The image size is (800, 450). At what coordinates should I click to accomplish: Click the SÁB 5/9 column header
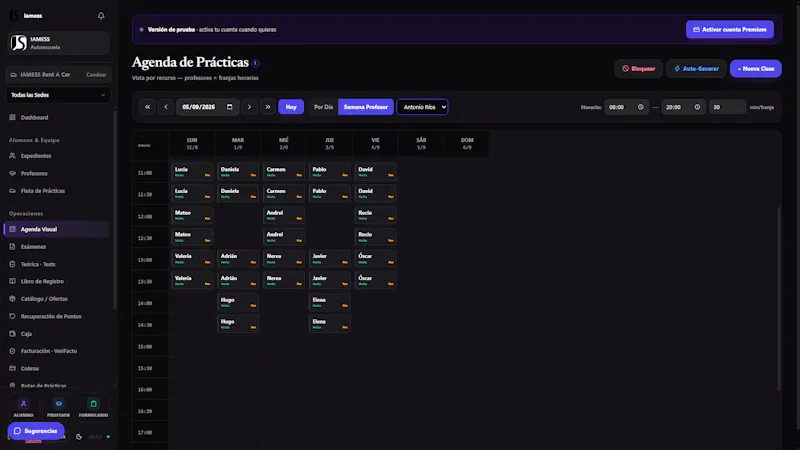421,144
